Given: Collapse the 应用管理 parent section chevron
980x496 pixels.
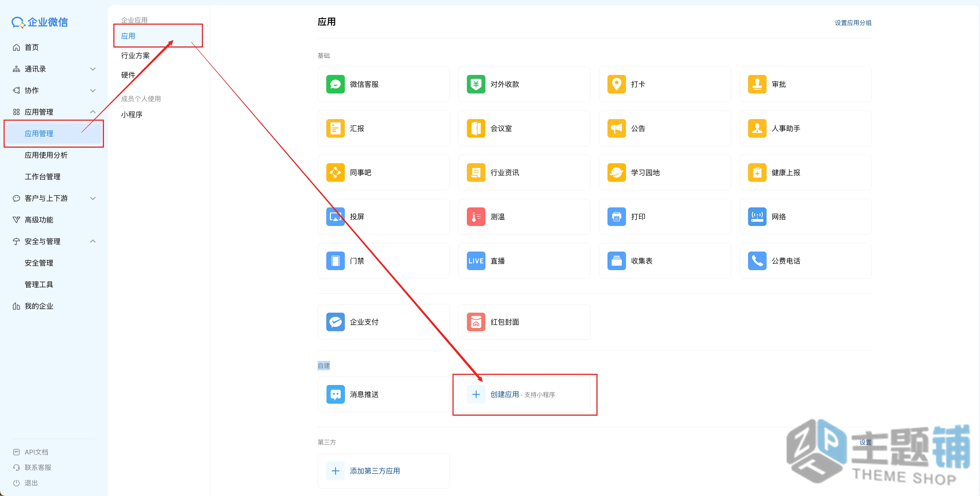Looking at the screenshot, I should tap(92, 112).
